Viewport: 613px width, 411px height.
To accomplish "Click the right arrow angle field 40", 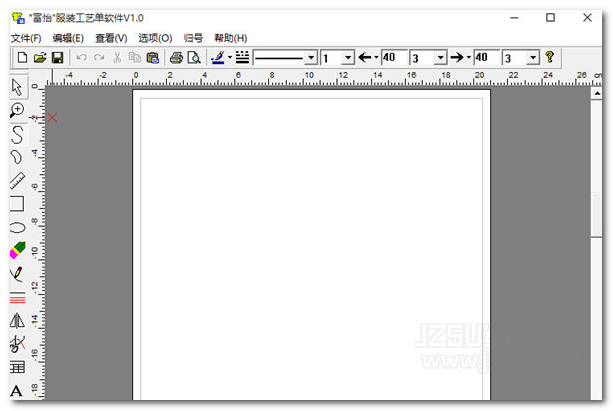I will coord(486,57).
